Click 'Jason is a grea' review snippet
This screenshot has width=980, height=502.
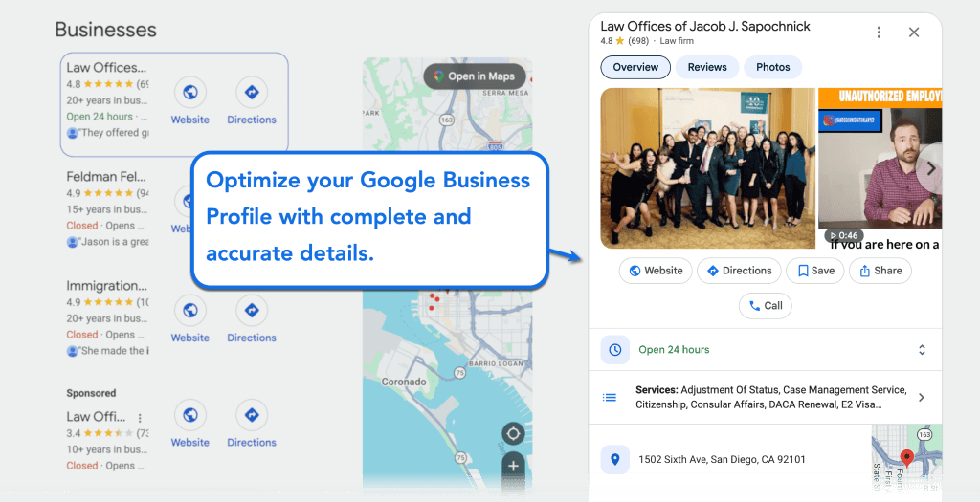108,242
